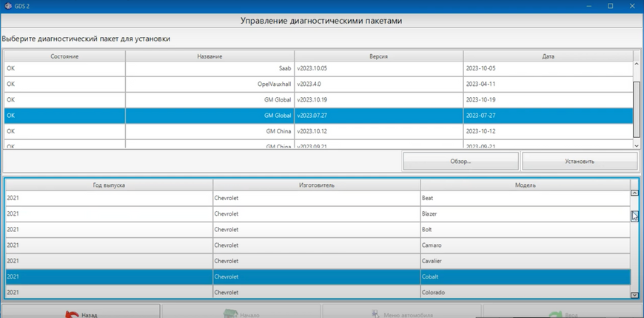Select the Beat model row
This screenshot has width=644, height=318.
(318, 198)
